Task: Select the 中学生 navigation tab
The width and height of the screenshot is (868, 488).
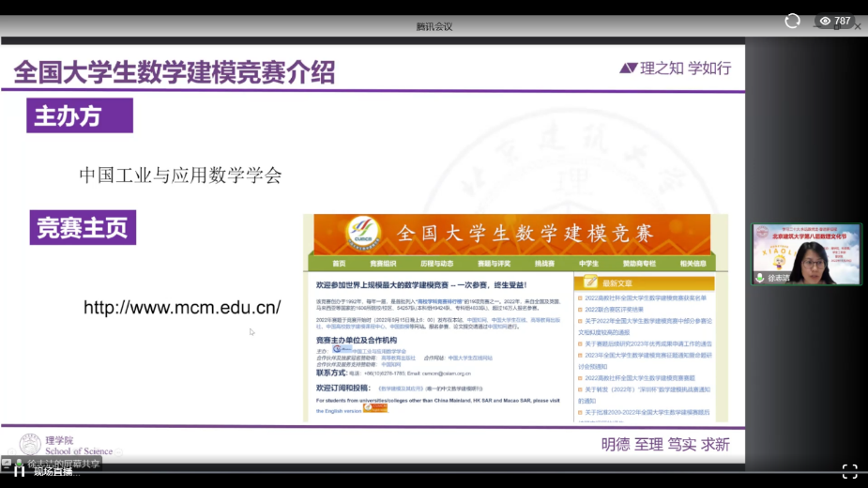Action: coord(588,264)
